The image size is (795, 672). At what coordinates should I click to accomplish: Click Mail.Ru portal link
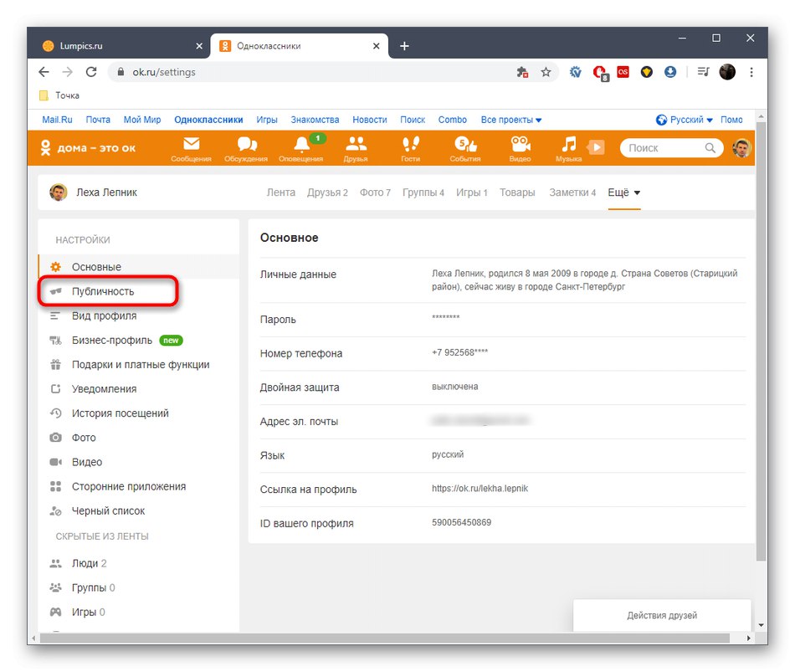click(57, 120)
